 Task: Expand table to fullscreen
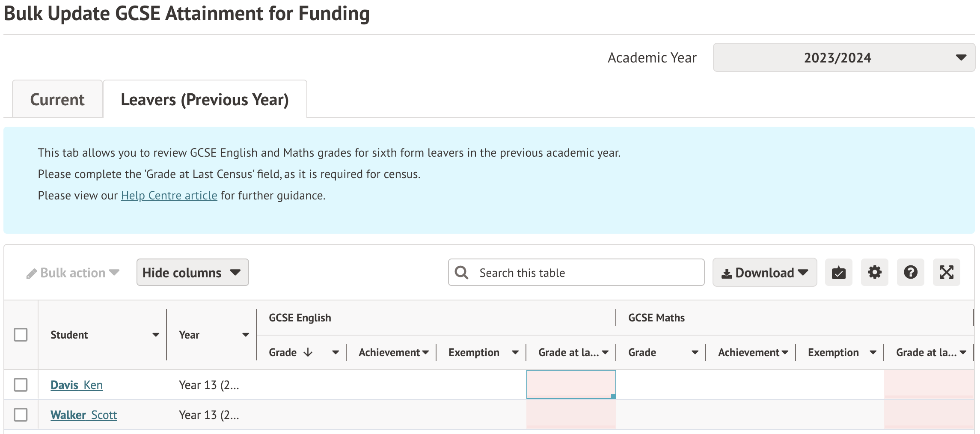click(946, 273)
